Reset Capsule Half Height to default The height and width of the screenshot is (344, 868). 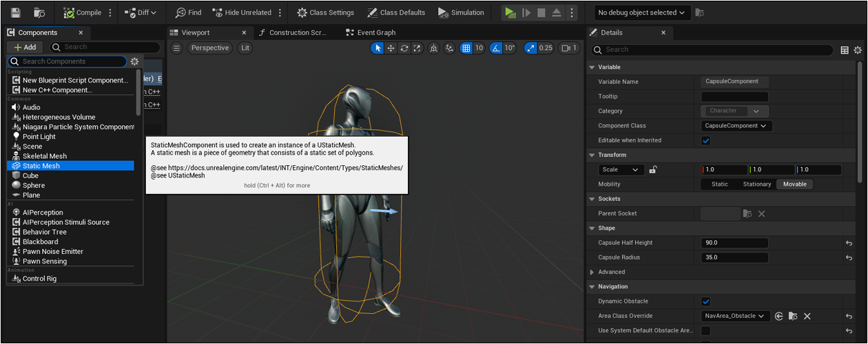(849, 243)
